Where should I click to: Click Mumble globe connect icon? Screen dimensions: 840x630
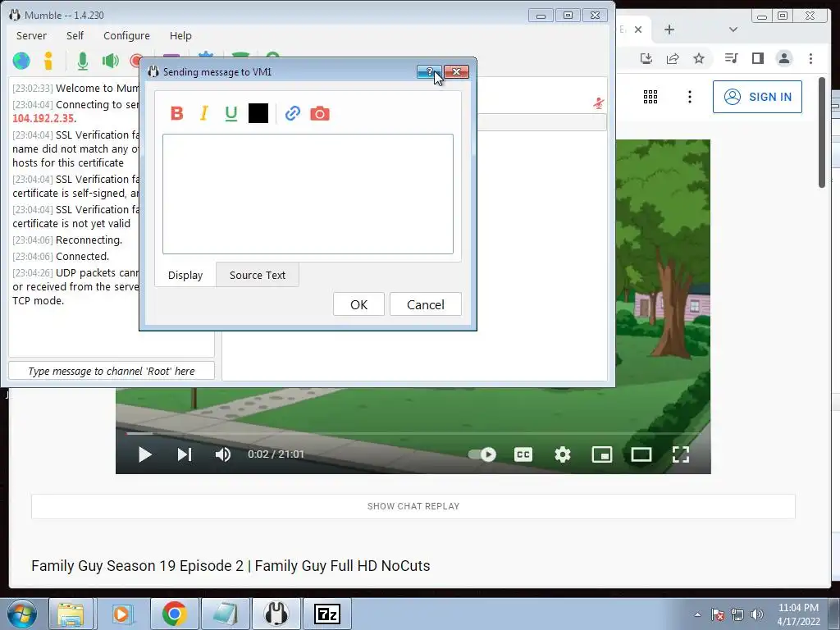point(21,61)
